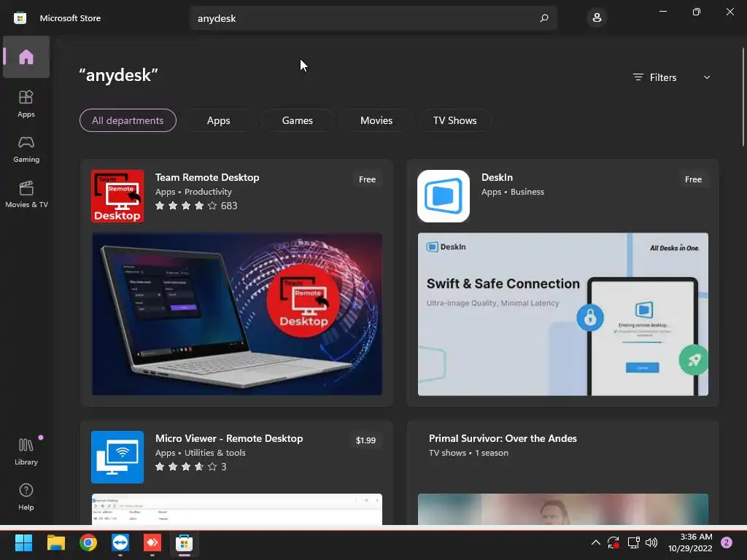Click "TV shows • 1 season" text

468,453
